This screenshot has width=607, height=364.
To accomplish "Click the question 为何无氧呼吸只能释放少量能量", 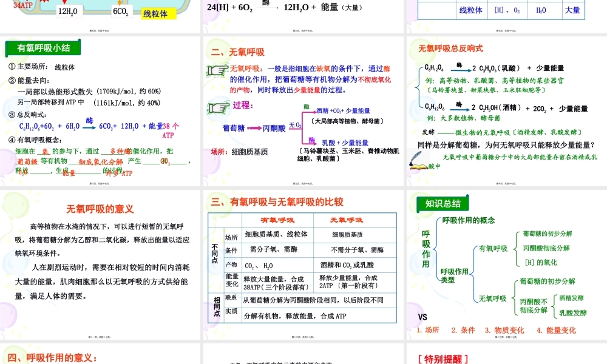I will click(506, 145).
